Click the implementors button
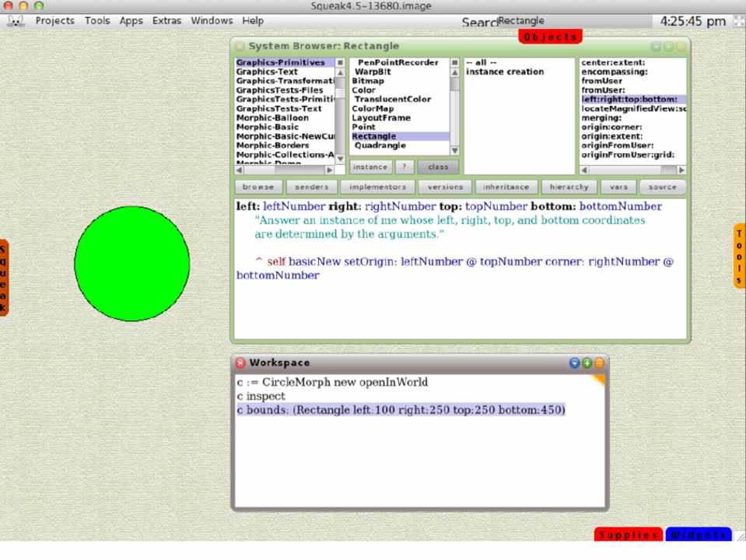The image size is (746, 560). pyautogui.click(x=377, y=187)
